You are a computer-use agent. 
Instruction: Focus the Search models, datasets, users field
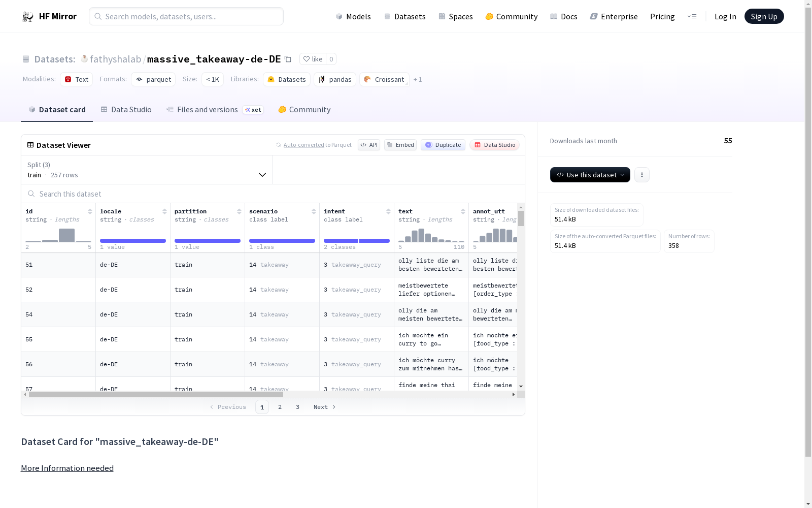(186, 16)
